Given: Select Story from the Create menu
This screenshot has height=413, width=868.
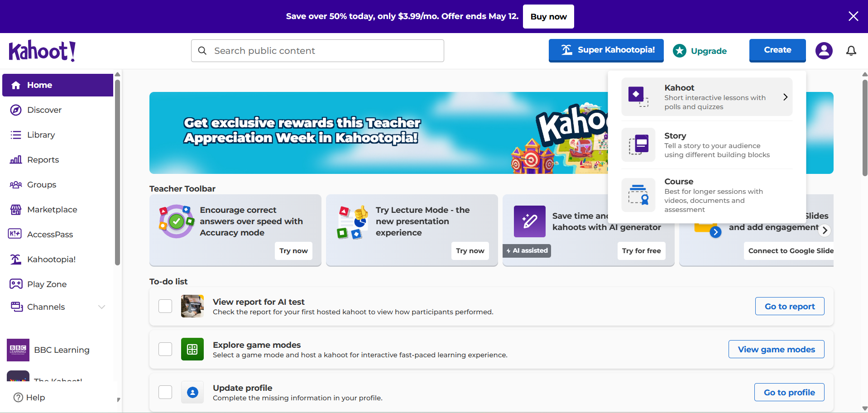Looking at the screenshot, I should point(707,145).
